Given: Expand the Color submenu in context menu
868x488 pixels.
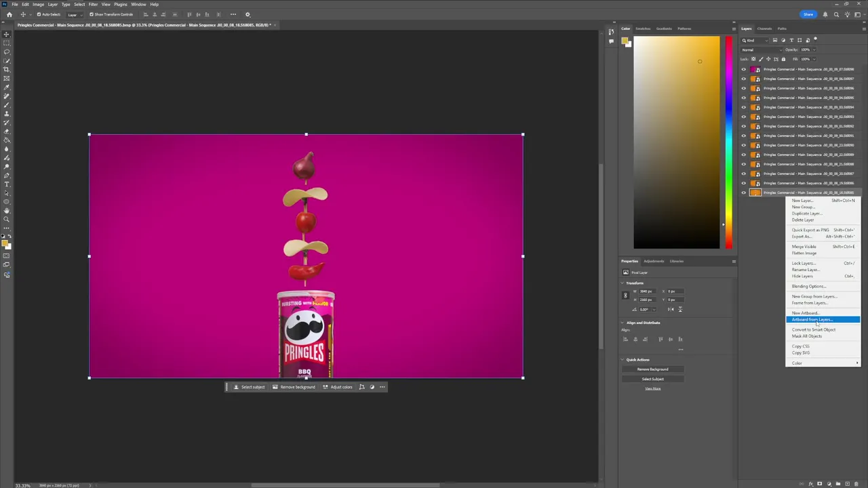Looking at the screenshot, I should [823, 363].
